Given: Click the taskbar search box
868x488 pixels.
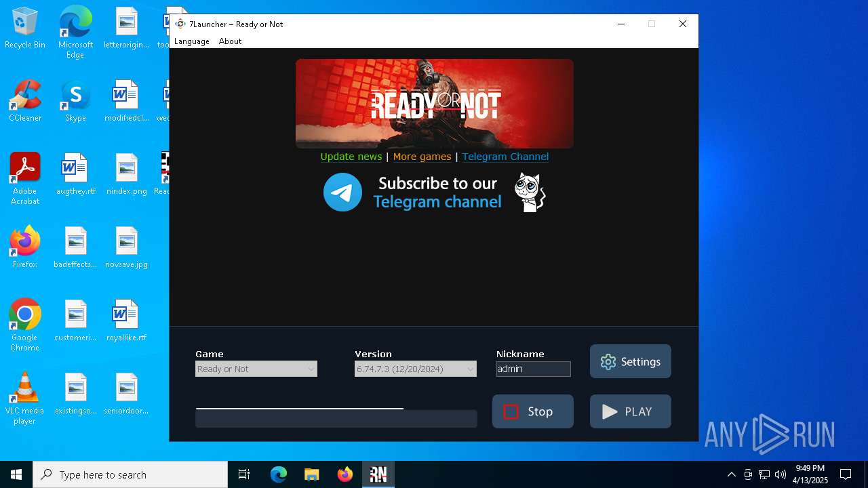Looking at the screenshot, I should (130, 474).
